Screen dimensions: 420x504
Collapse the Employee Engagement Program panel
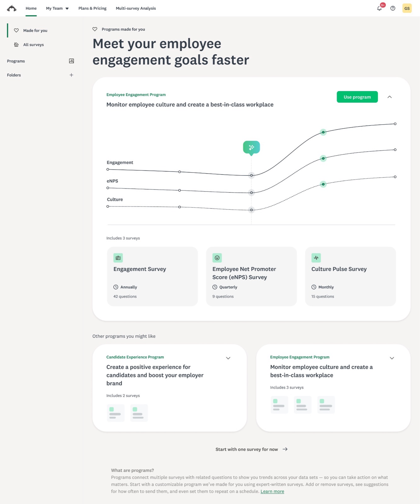point(389,97)
